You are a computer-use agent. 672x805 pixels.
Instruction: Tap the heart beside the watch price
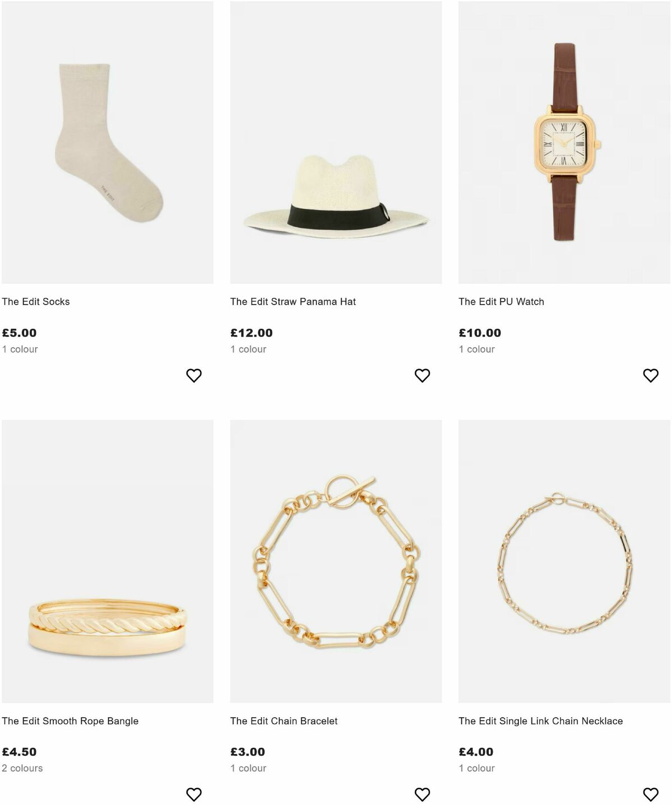click(x=650, y=375)
